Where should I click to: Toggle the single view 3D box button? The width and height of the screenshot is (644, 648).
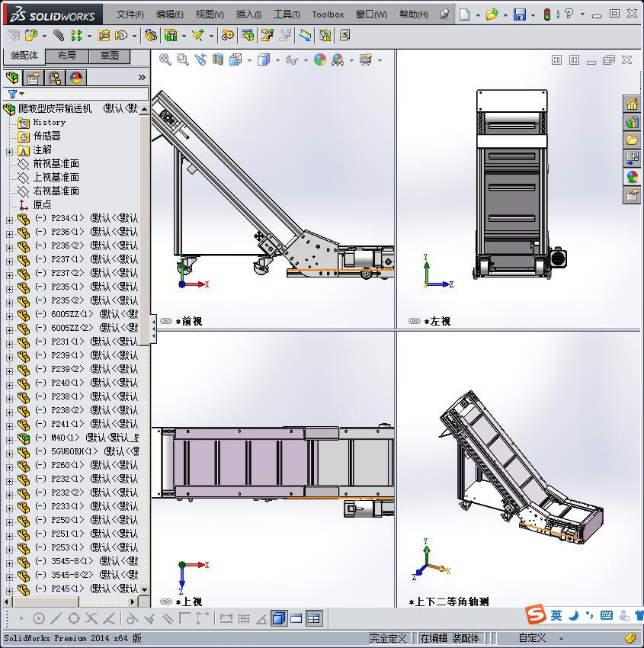pos(279,619)
